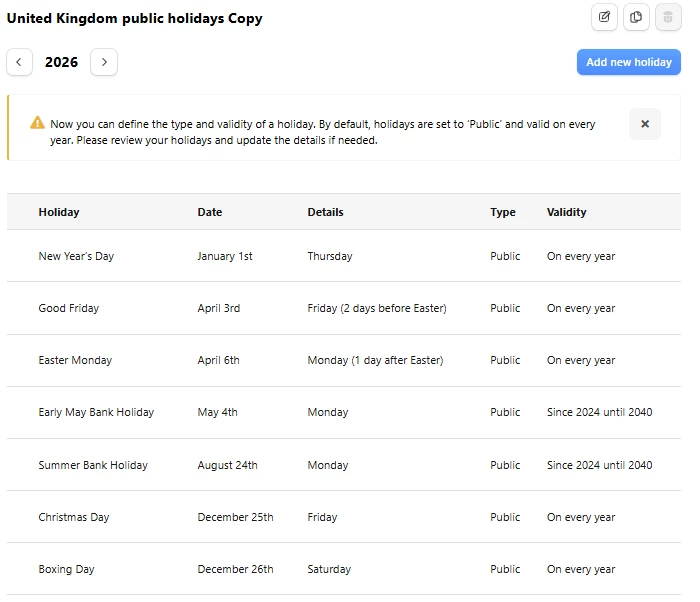Click the notice text about holiday type and validity
This screenshot has height=602, width=700.
coord(322,132)
